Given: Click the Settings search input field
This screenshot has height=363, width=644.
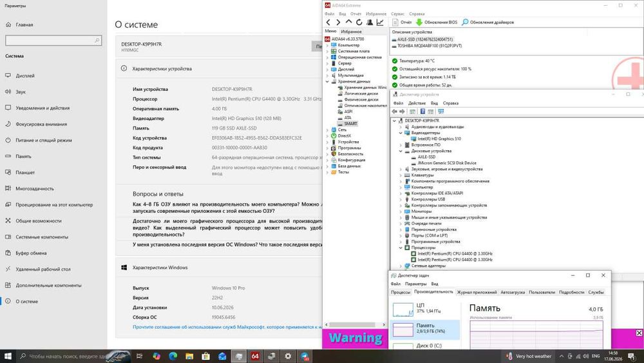Looking at the screenshot, I should point(53,40).
